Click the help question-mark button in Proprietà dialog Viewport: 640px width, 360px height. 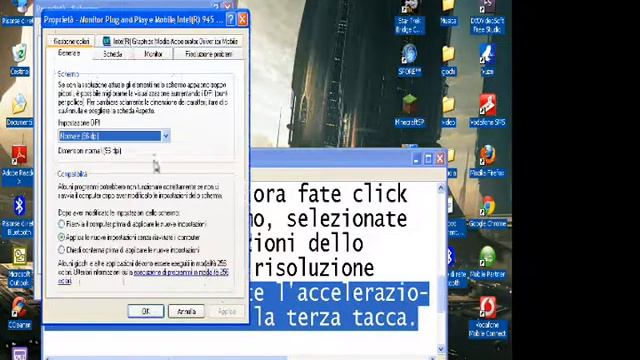(230, 19)
